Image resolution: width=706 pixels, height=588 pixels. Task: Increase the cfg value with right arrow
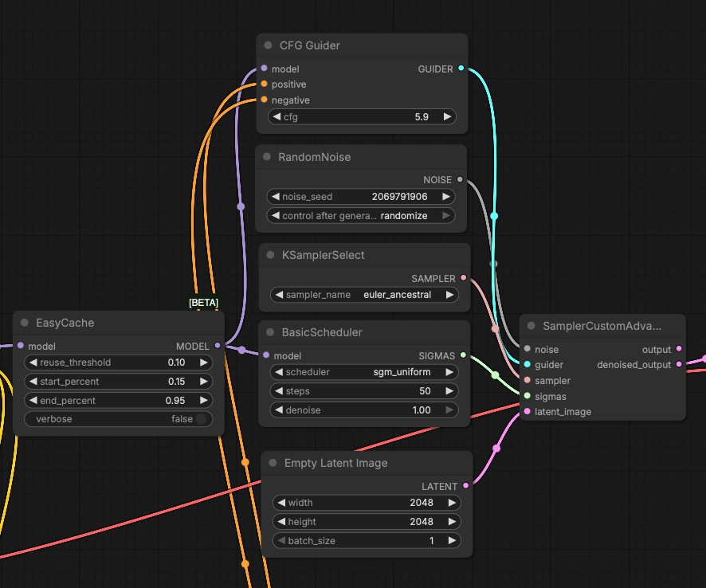(447, 116)
